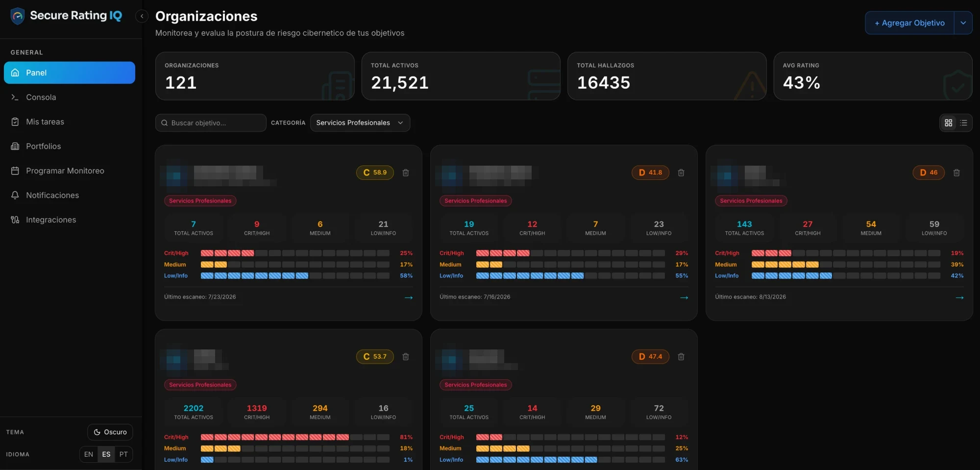Delete the organization rated C 58.9
Image resolution: width=980 pixels, height=470 pixels.
(x=406, y=173)
